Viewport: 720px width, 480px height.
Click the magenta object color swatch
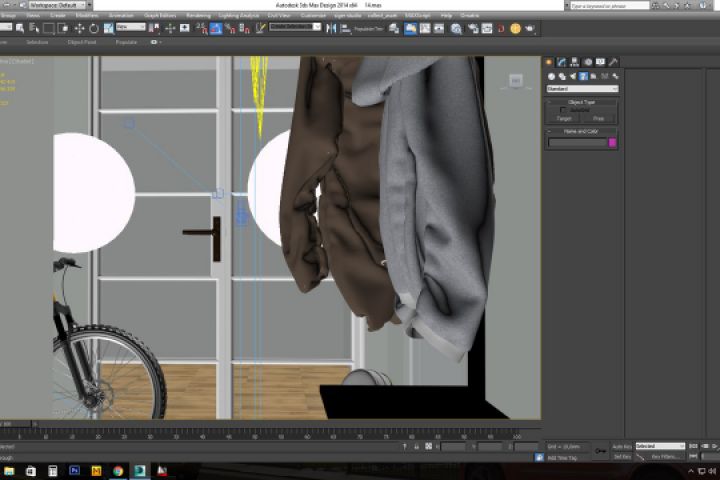pos(613,143)
